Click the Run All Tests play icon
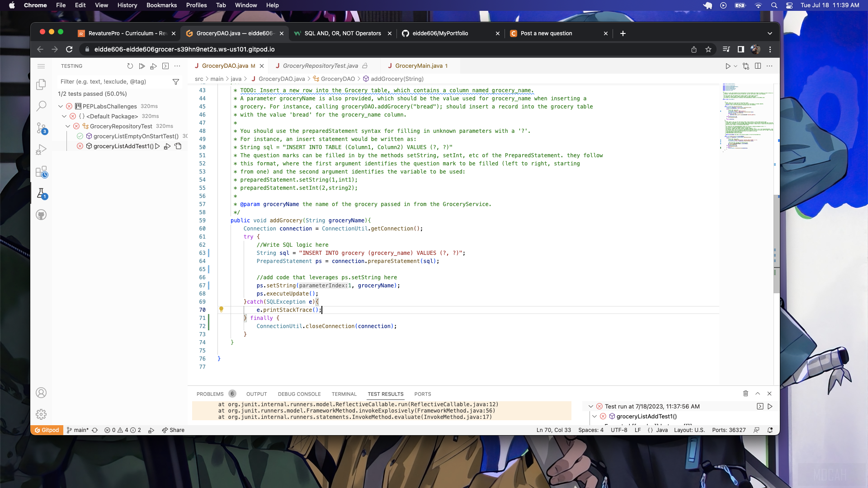868x488 pixels. point(142,66)
